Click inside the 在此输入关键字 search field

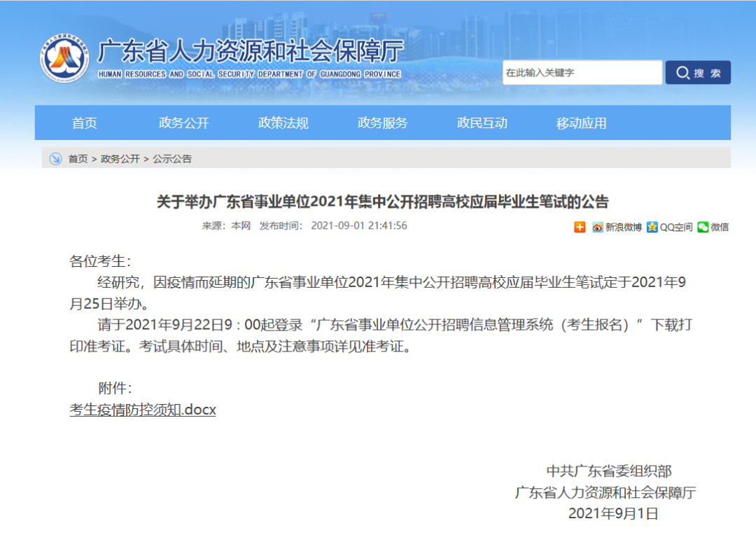click(x=581, y=73)
